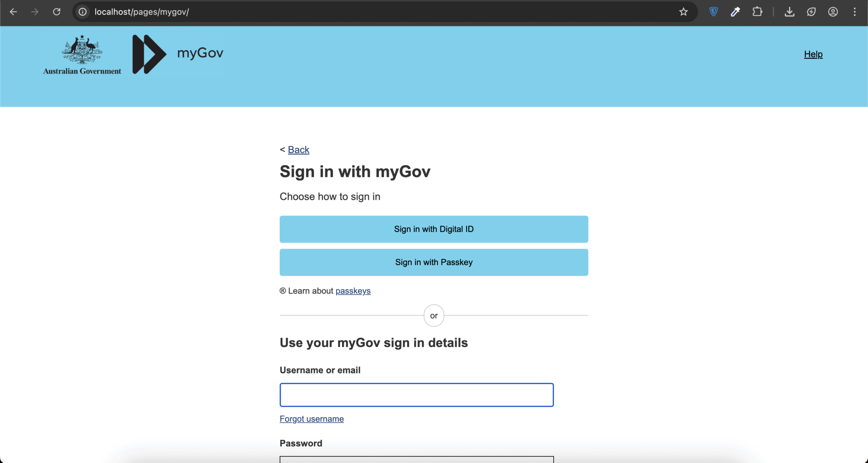Click Sign in with Digital ID
Screen dimensions: 868x463
pos(434,229)
